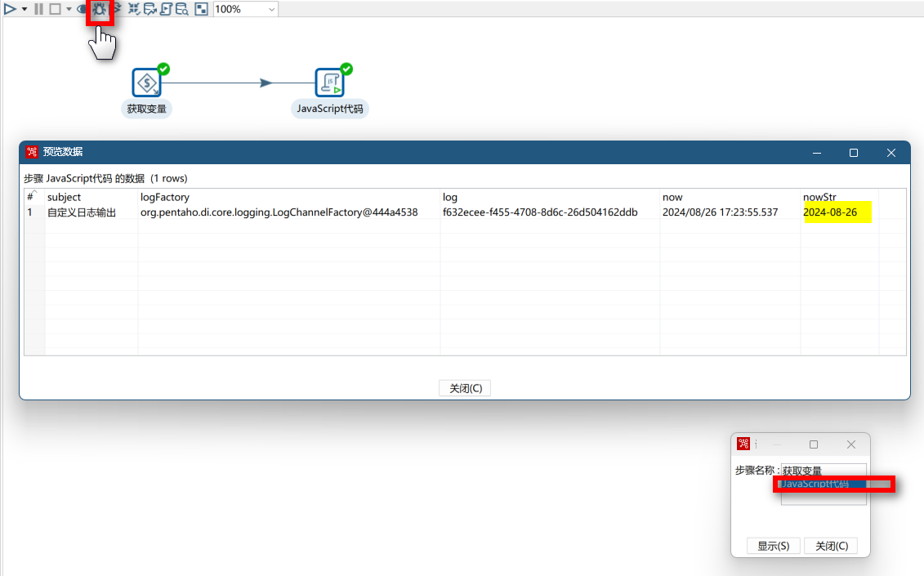Click the Impact analysis database icon

tap(150, 9)
